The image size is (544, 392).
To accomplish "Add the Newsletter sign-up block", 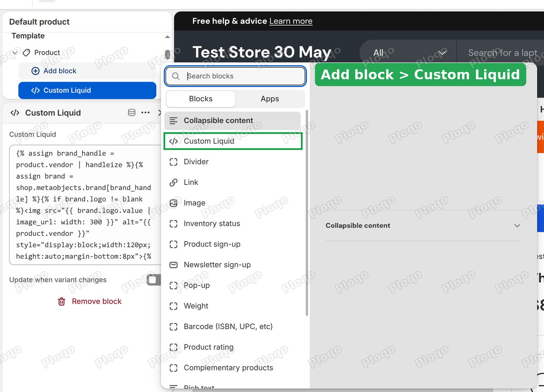I will pos(233,265).
